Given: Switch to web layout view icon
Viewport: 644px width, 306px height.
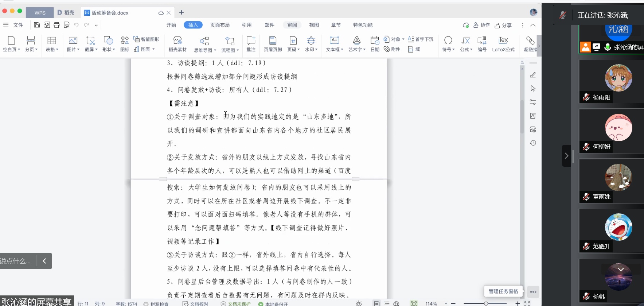Looking at the screenshot, I should tap(397, 303).
